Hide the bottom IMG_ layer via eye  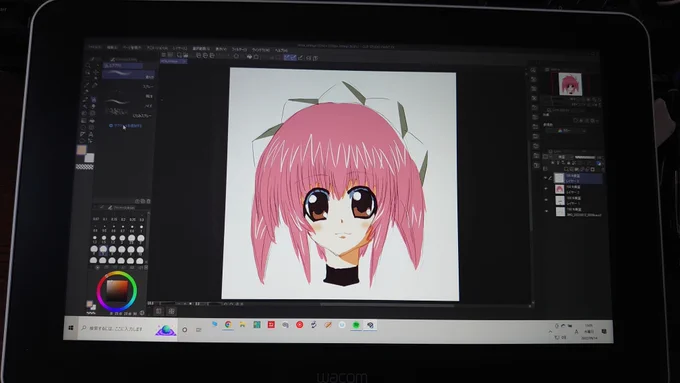pos(546,211)
